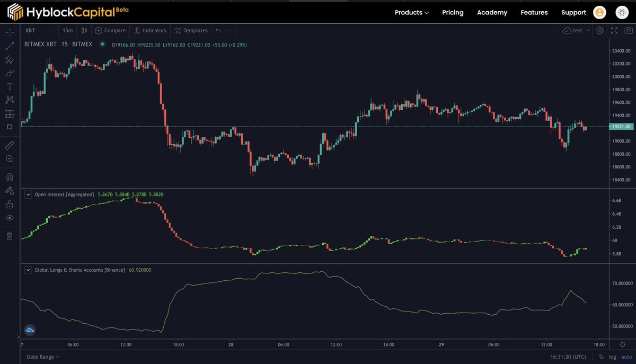Choose the XABCD pattern tool
This screenshot has width=636, height=364.
click(x=10, y=99)
